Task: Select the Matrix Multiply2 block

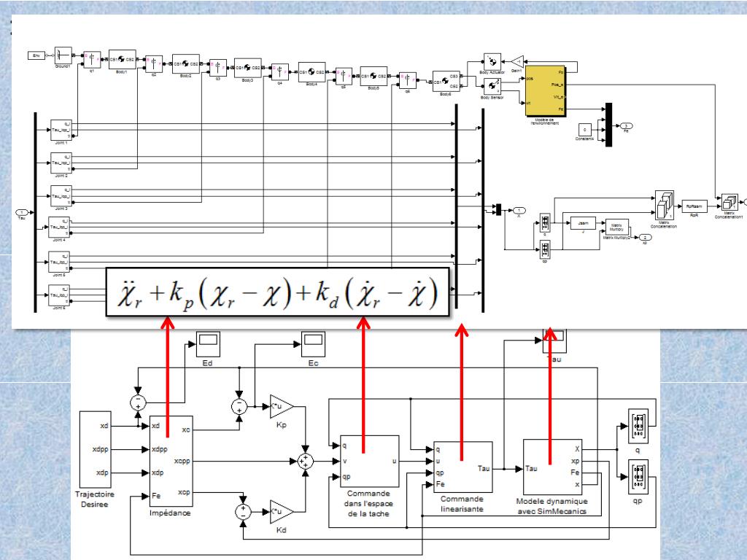Action: [x=617, y=227]
